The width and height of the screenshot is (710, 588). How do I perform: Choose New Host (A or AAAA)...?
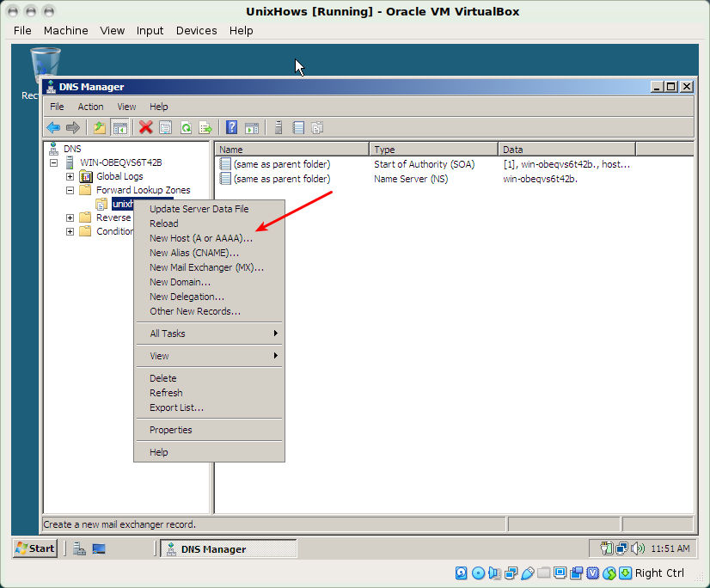[210, 238]
